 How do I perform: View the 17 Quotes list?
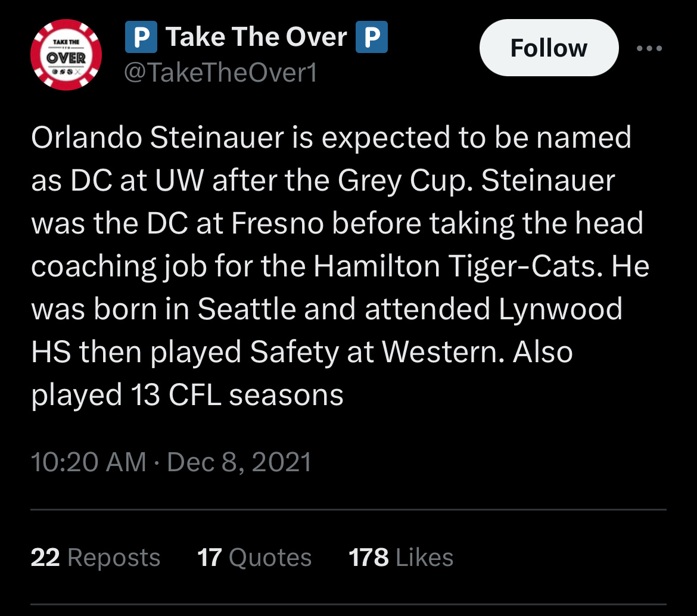(x=254, y=558)
